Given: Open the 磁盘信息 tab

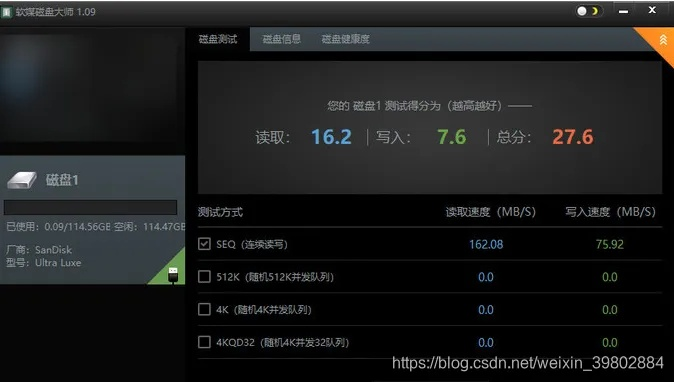Looking at the screenshot, I should (282, 39).
